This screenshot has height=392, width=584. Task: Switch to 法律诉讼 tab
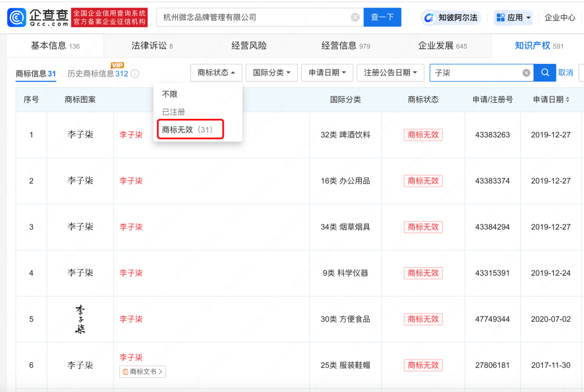pos(152,46)
